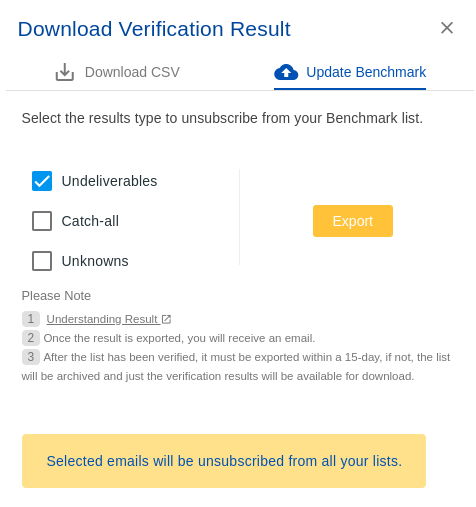Viewport: 476px width, 507px height.
Task: Click the download tray icon
Action: [x=65, y=72]
